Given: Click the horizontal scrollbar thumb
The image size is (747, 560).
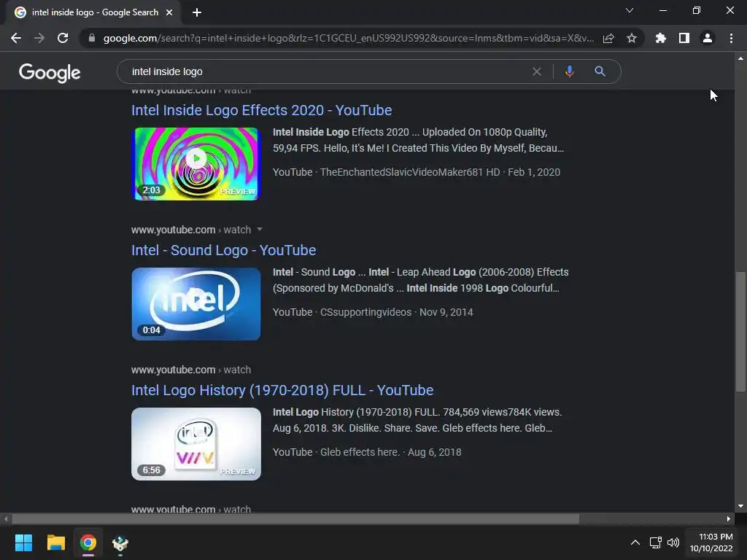Looking at the screenshot, I should [x=295, y=518].
